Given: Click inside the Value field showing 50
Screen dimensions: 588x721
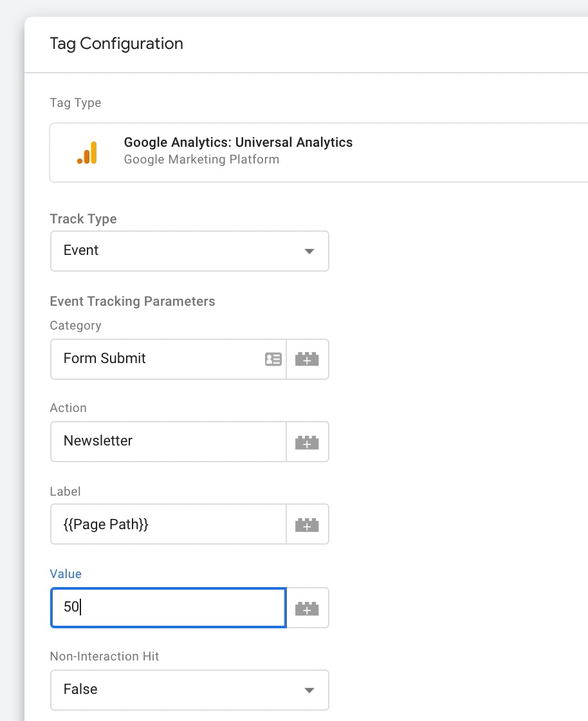Looking at the screenshot, I should (x=168, y=608).
